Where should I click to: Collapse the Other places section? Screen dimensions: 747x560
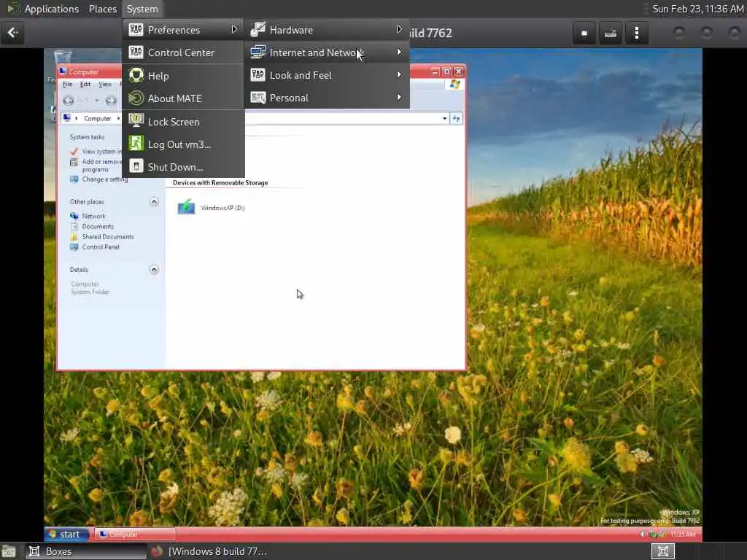[x=154, y=201]
